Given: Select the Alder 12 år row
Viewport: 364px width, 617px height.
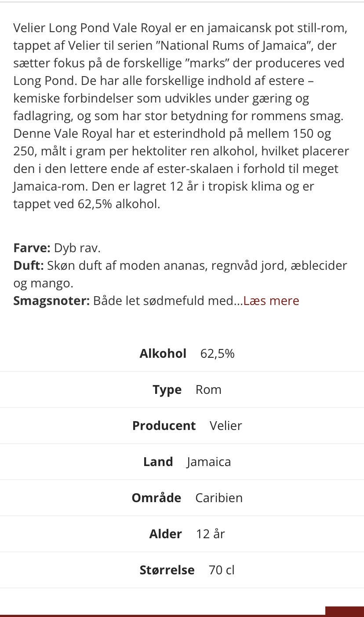Looking at the screenshot, I should (182, 534).
